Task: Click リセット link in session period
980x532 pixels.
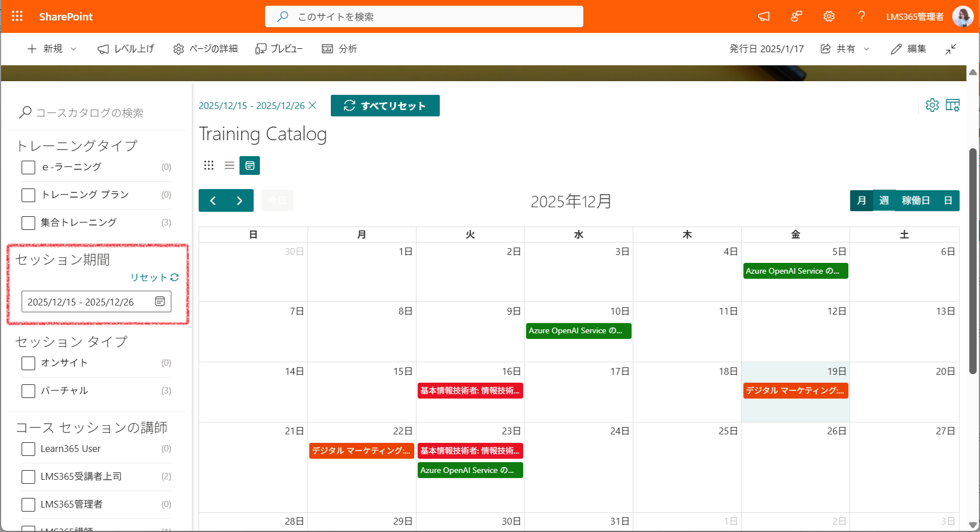Action: coord(154,277)
